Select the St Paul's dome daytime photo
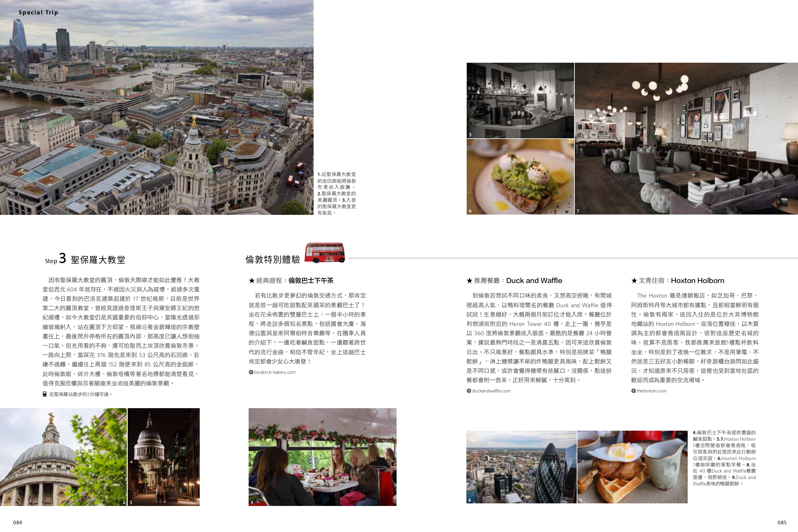Screen dimensions: 798x532 coord(63,457)
